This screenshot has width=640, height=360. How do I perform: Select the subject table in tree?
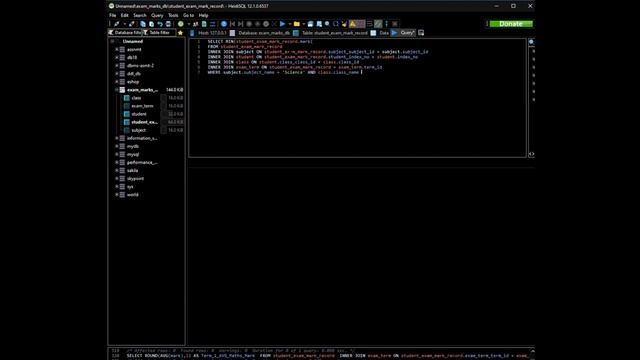tap(138, 130)
